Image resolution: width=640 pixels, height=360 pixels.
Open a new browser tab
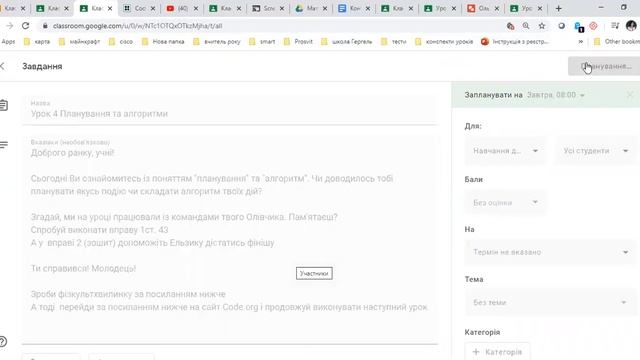pos(558,8)
